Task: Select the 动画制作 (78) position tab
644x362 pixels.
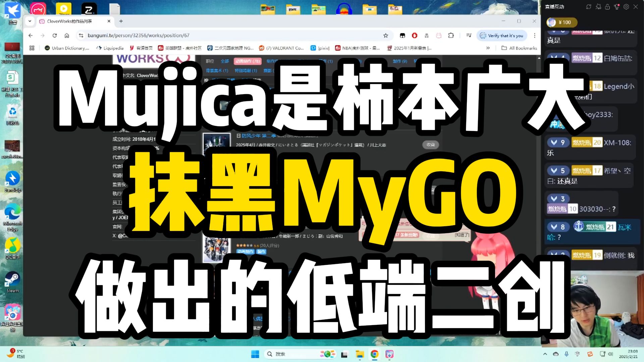Action: (x=248, y=61)
